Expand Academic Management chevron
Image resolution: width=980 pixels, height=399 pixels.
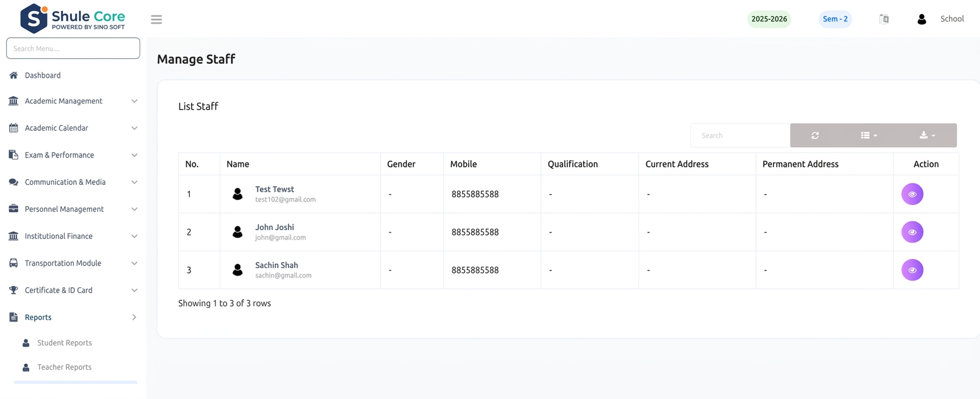(x=135, y=101)
